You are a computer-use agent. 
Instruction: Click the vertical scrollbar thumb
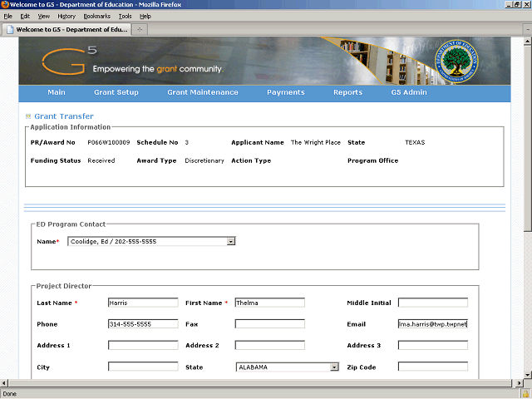(528, 139)
